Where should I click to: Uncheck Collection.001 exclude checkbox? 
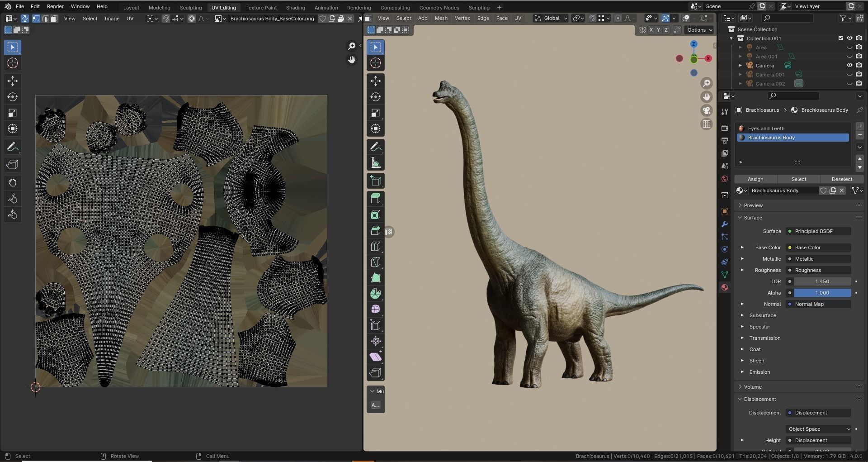coord(841,38)
